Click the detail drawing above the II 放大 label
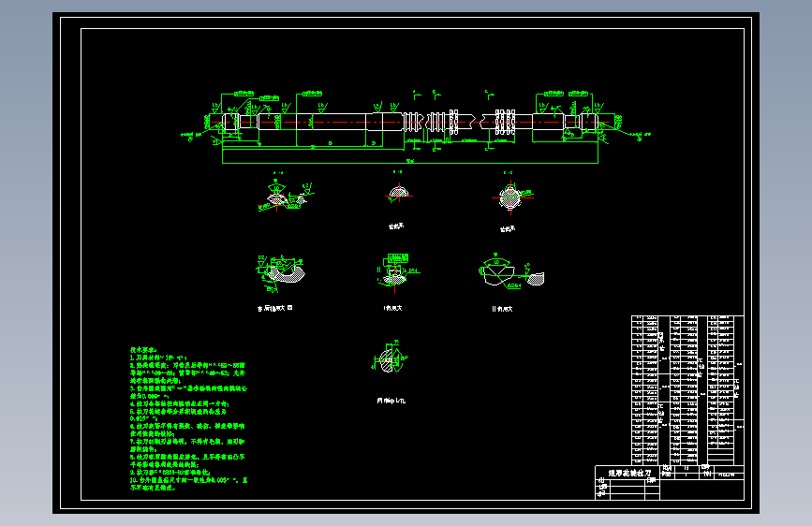 [x=511, y=270]
